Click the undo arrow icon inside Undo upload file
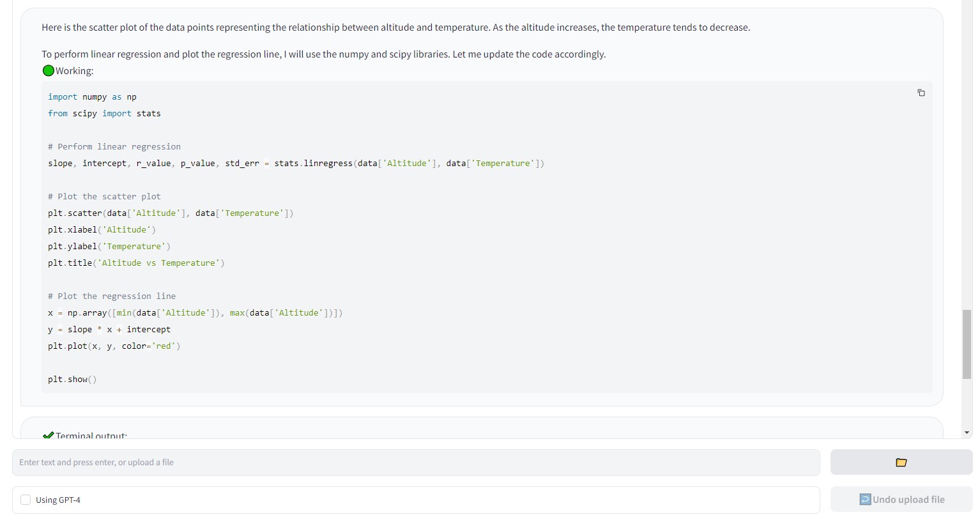This screenshot has height=531, width=980. coord(865,499)
